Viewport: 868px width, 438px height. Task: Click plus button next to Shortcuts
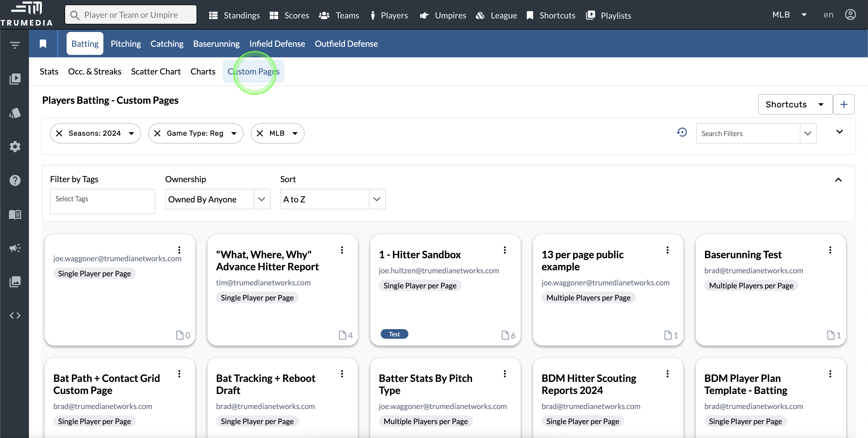843,105
